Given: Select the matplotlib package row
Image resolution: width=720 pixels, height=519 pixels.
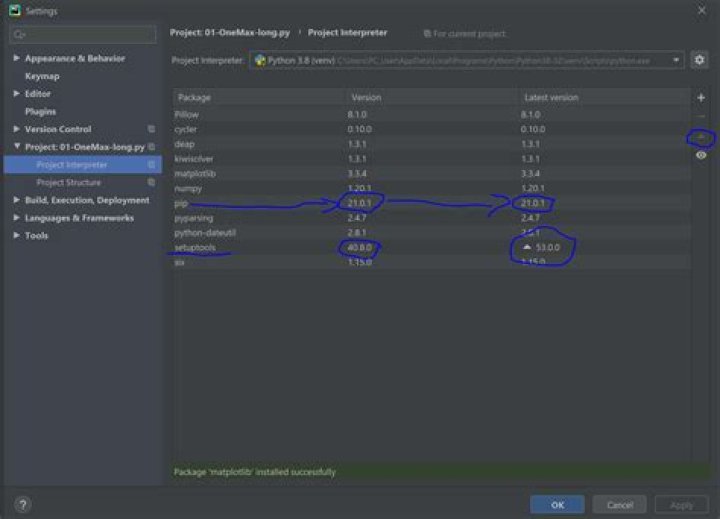Looking at the screenshot, I should (432, 173).
